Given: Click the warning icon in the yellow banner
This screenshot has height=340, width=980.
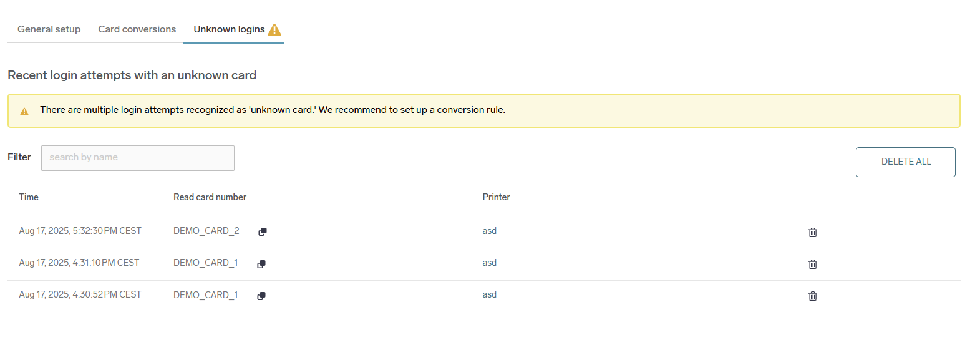Looking at the screenshot, I should [x=24, y=111].
